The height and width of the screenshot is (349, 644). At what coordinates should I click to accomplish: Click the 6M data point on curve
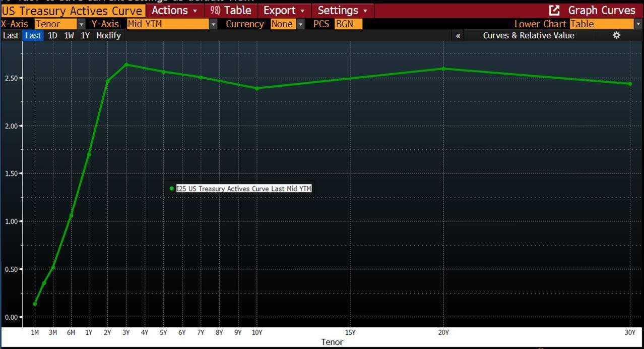[71, 216]
